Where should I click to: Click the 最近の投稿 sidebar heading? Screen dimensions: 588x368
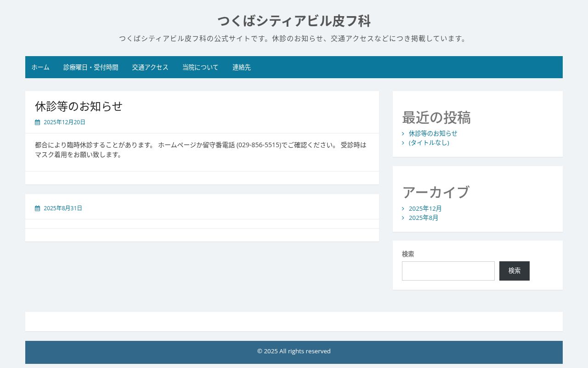click(x=436, y=118)
